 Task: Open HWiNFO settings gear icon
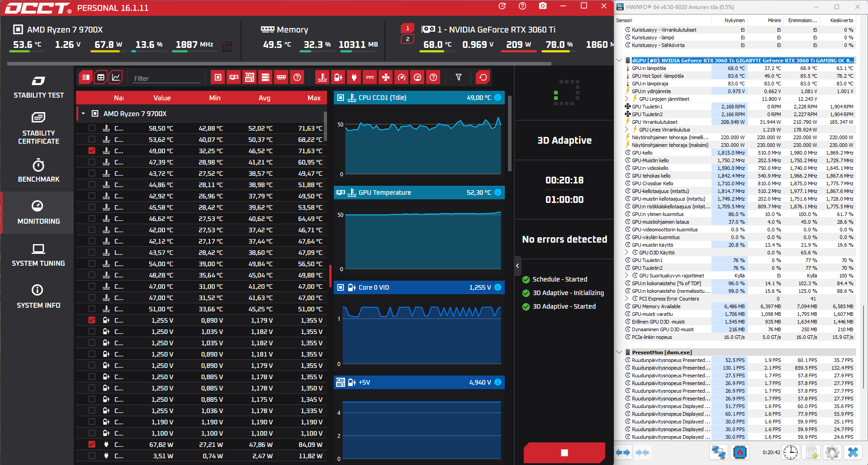click(x=832, y=452)
